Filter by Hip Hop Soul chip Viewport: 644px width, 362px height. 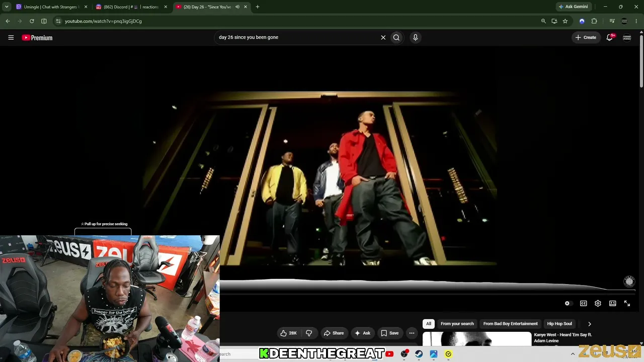pyautogui.click(x=559, y=324)
